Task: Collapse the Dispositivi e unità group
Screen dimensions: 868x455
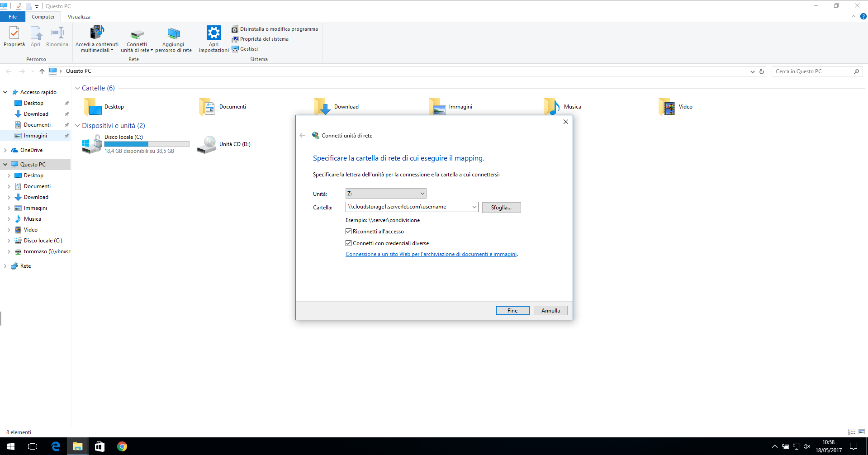Action: click(x=77, y=126)
